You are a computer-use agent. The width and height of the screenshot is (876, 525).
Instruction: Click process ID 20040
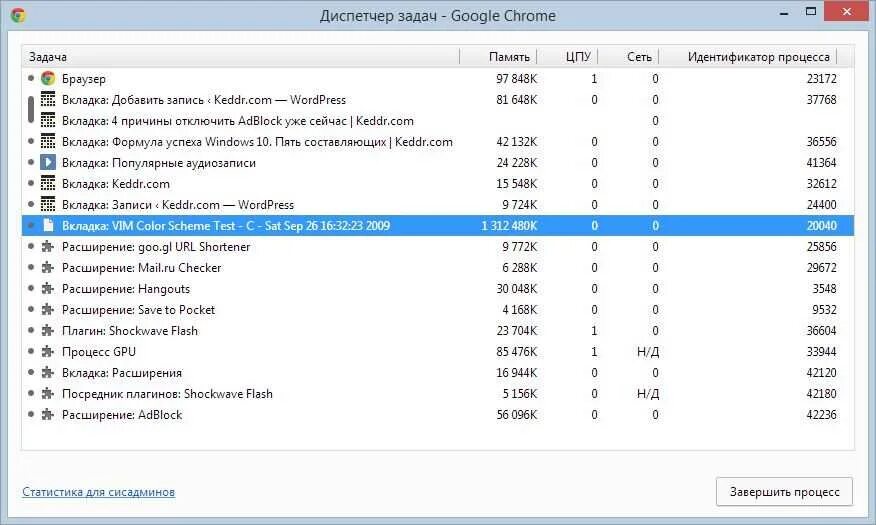click(x=821, y=226)
